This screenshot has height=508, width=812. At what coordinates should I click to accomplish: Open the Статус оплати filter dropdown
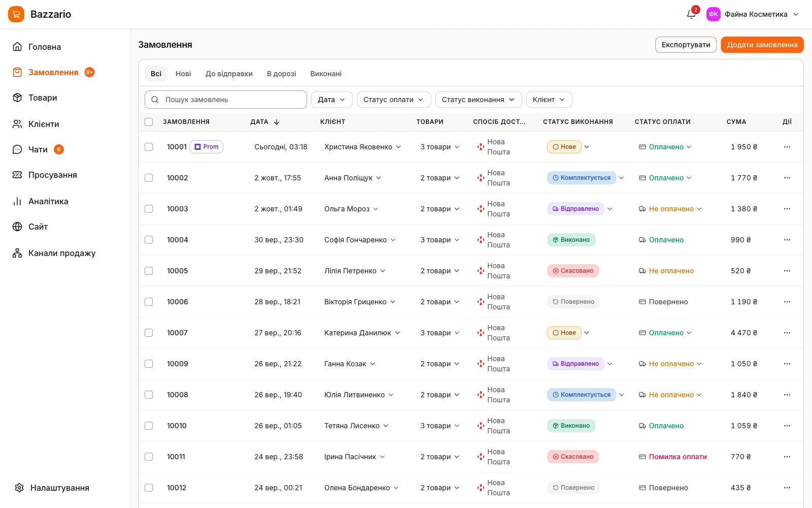[x=394, y=100]
